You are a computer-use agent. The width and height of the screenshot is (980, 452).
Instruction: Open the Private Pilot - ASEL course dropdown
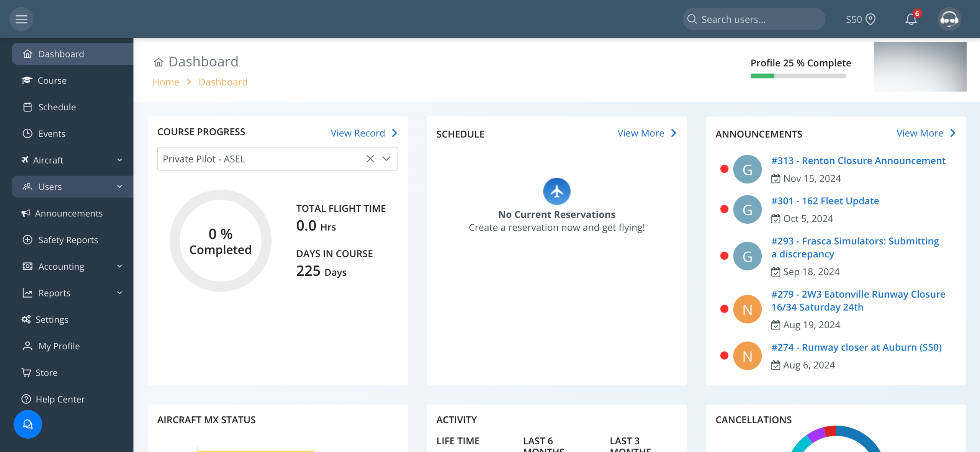(x=386, y=159)
